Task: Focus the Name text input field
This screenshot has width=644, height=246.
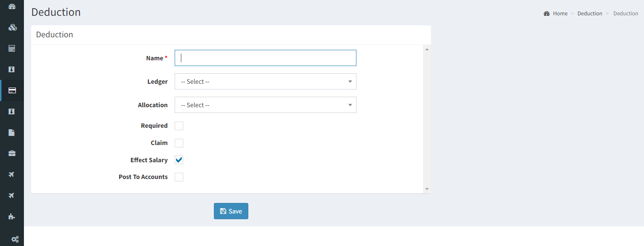Action: pos(266,58)
